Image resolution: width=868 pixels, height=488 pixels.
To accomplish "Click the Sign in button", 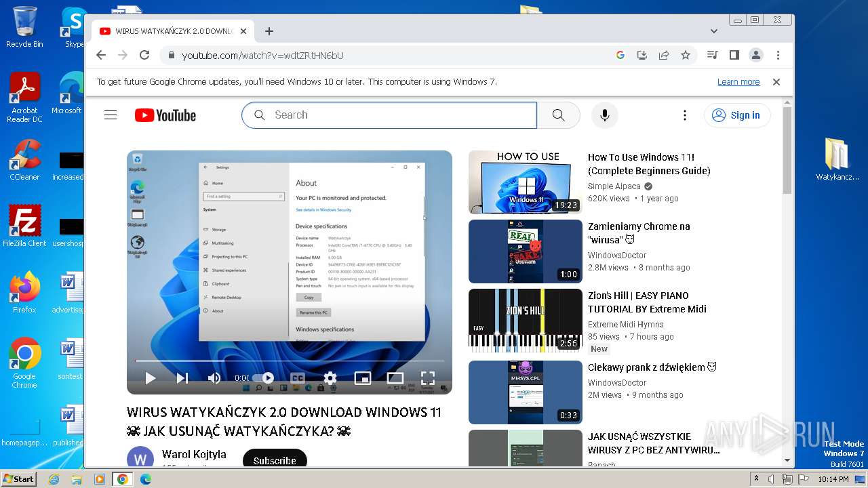I will pyautogui.click(x=737, y=115).
